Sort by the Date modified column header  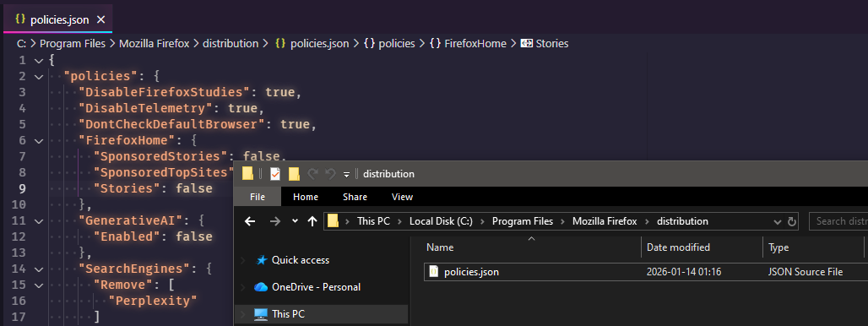[702, 247]
